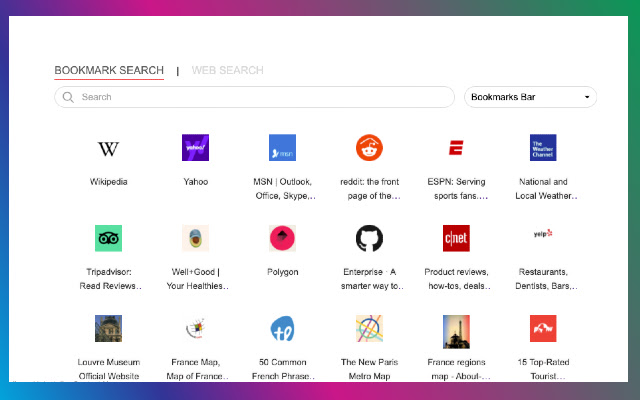Viewport: 640px width, 400px height.
Task: Focus the bookmark Search input field
Action: pos(254,97)
